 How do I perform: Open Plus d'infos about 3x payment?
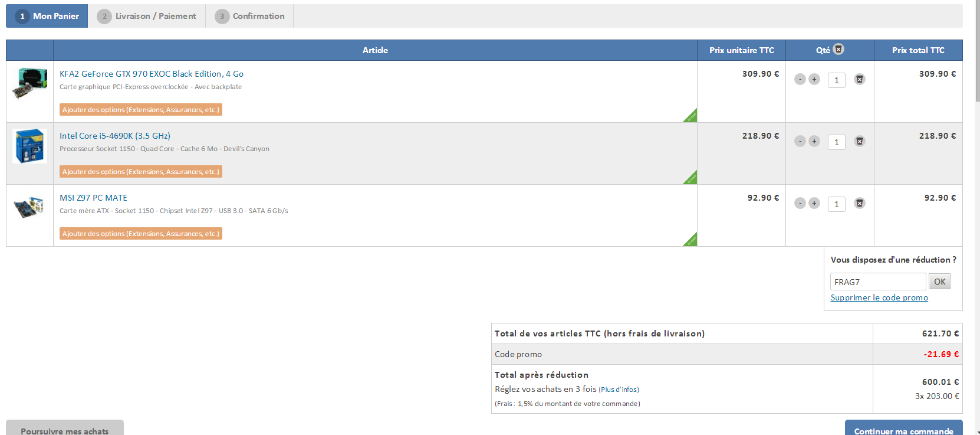[x=619, y=390]
